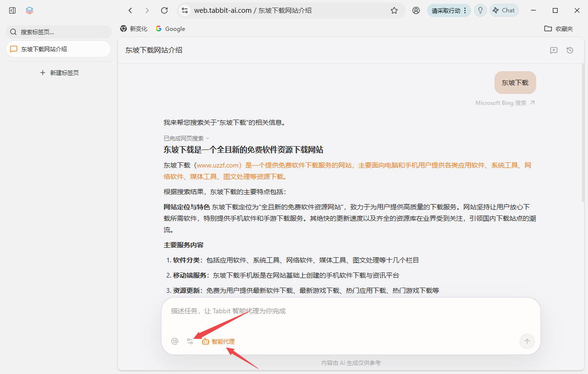
Task: Open the user profile icon
Action: 416,10
